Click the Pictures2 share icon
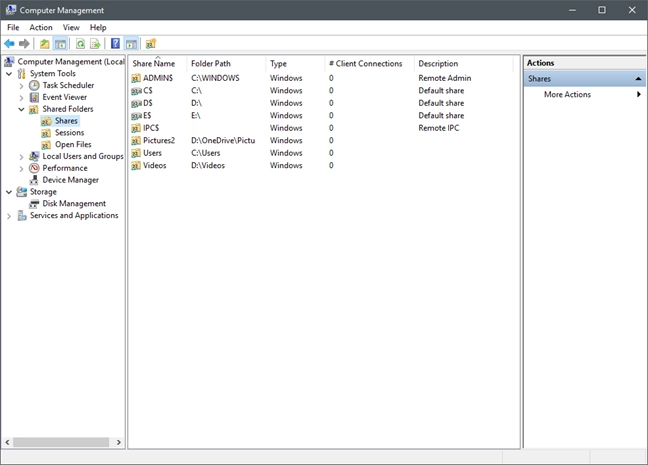The height and width of the screenshot is (465, 648). (136, 141)
